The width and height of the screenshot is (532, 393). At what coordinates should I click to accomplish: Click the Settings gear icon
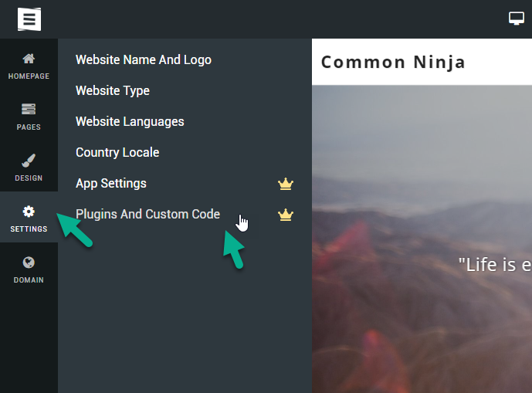pyautogui.click(x=29, y=212)
